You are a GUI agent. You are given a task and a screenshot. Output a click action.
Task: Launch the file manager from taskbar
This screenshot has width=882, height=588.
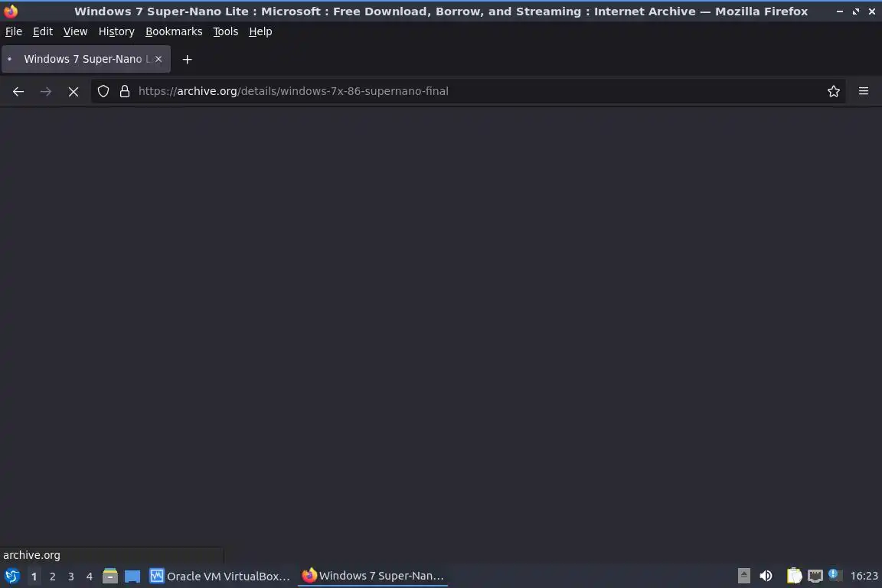(x=110, y=577)
